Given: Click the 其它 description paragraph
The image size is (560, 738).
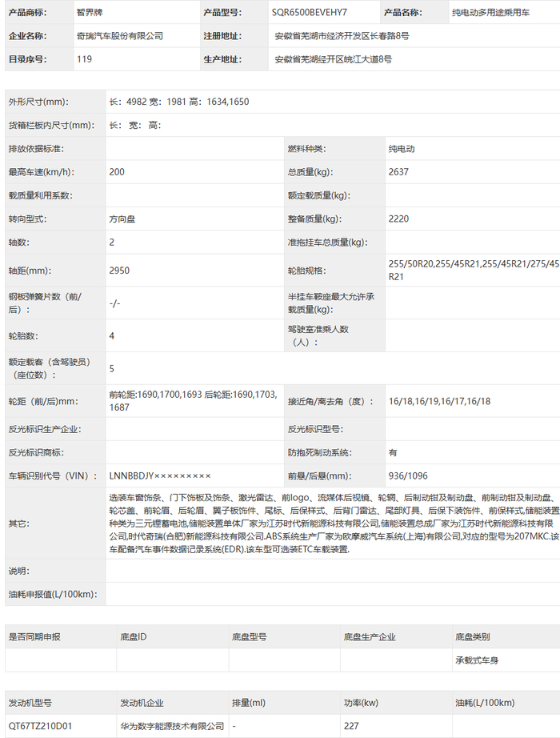Looking at the screenshot, I should point(334,523).
